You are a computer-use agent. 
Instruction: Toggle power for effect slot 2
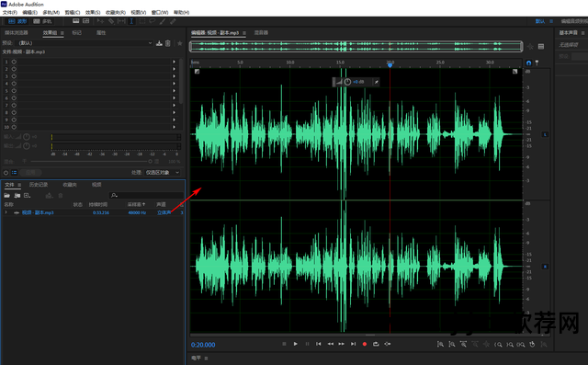pos(14,69)
